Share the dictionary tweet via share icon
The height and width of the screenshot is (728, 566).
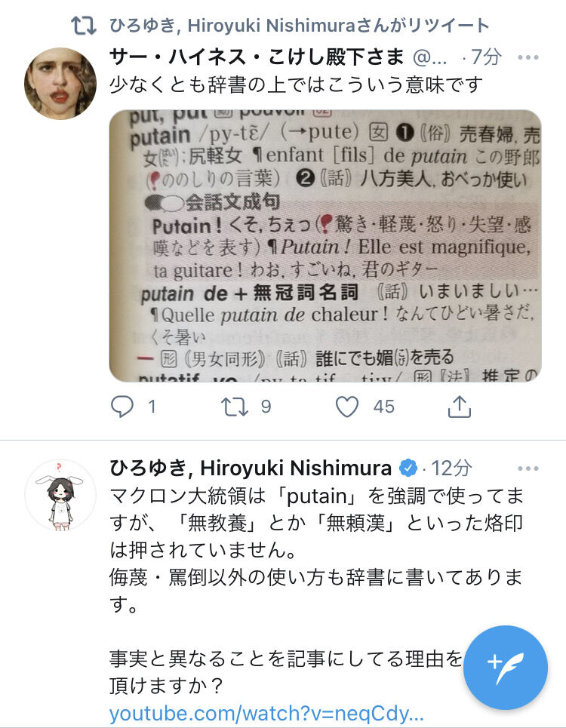coord(459,407)
